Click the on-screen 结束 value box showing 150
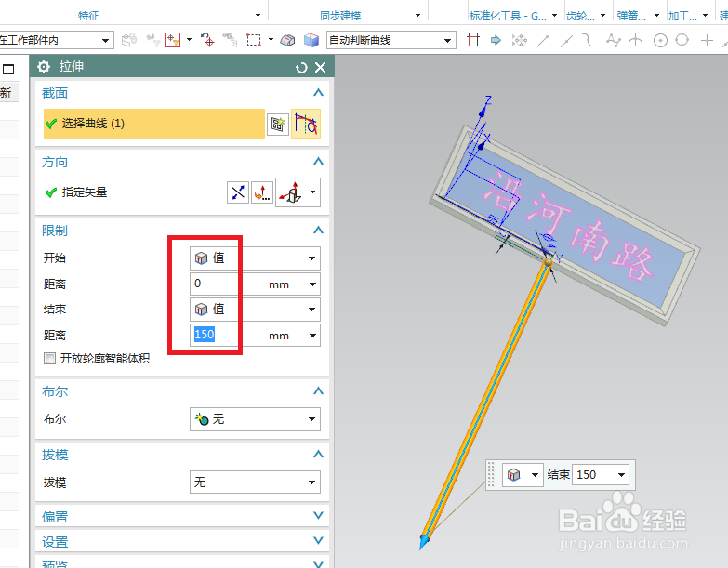Image resolution: width=728 pixels, height=568 pixels. tap(594, 475)
